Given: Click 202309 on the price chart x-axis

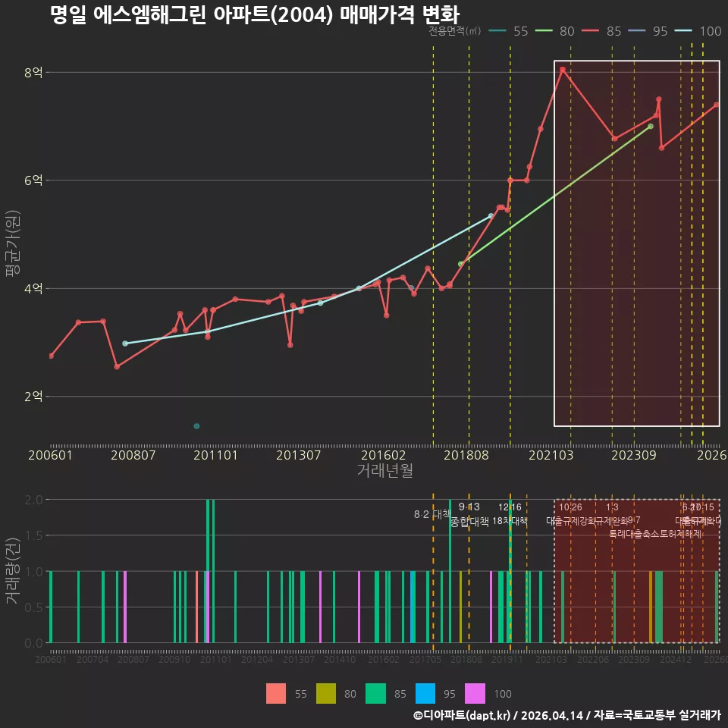Looking at the screenshot, I should [x=634, y=455].
